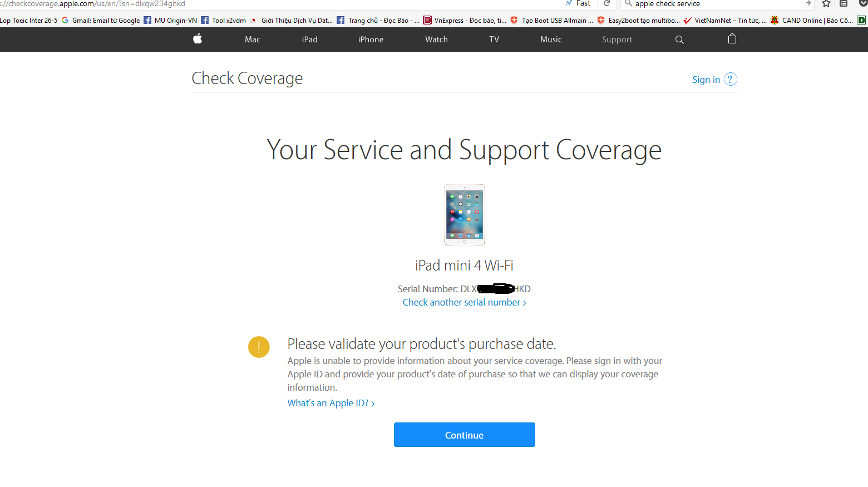The height and width of the screenshot is (487, 868).
Task: Go to the Watch section
Action: 436,40
